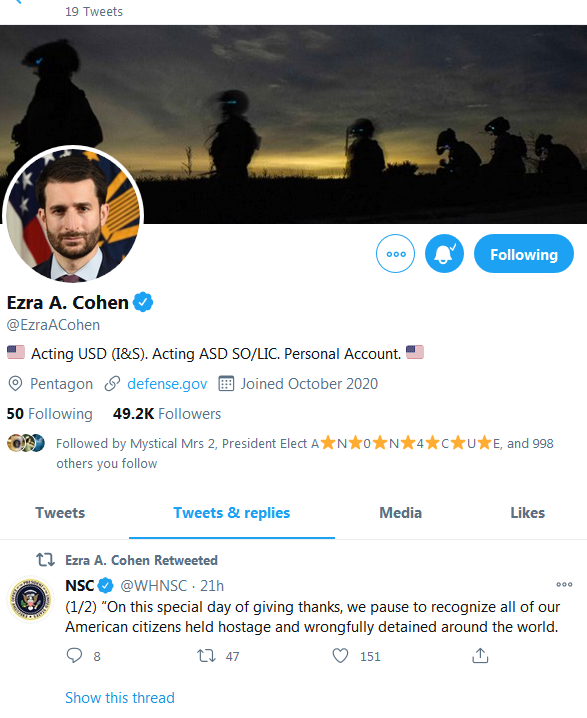Open the Media tab
Image resolution: width=587 pixels, height=718 pixels.
[x=401, y=513]
